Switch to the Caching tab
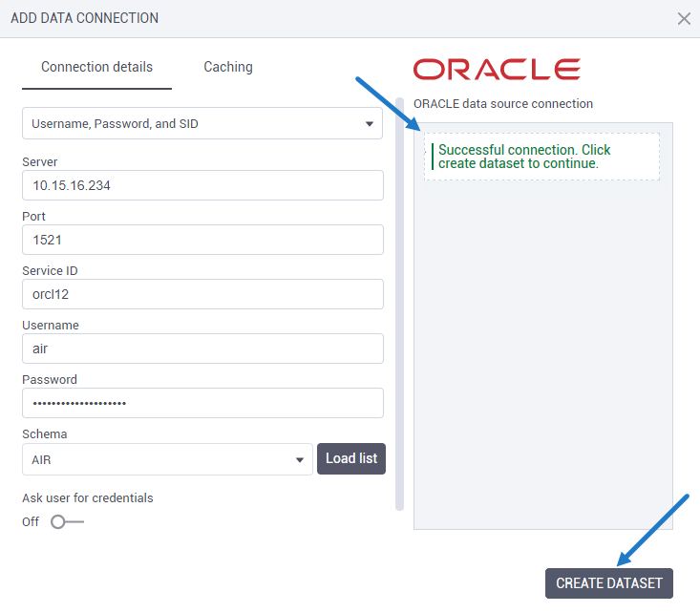 point(228,67)
